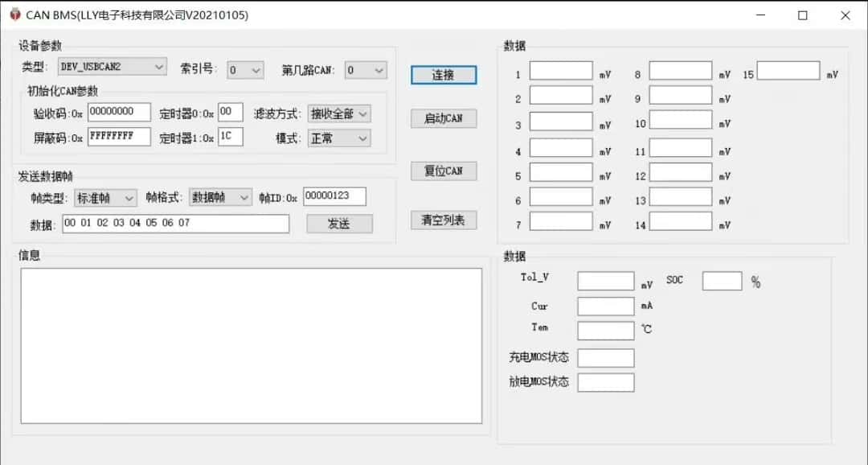Click cell 7 voltage field

coord(561,221)
